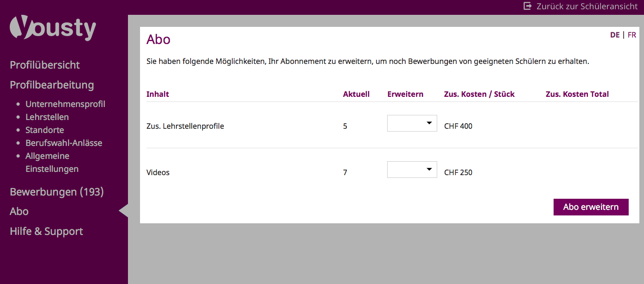Go back via Zurück zur Schüleransicht link
Viewport: 644px width, 284px height.
(587, 6)
